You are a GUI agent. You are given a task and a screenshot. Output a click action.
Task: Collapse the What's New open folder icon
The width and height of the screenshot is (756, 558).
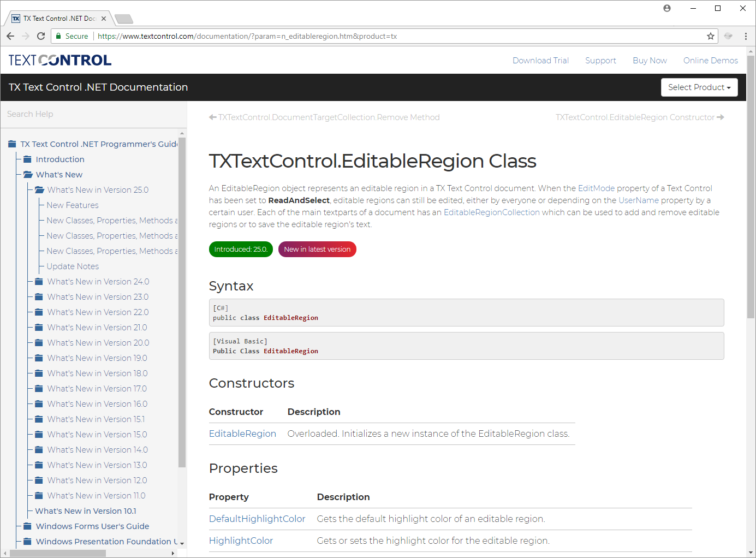point(28,175)
